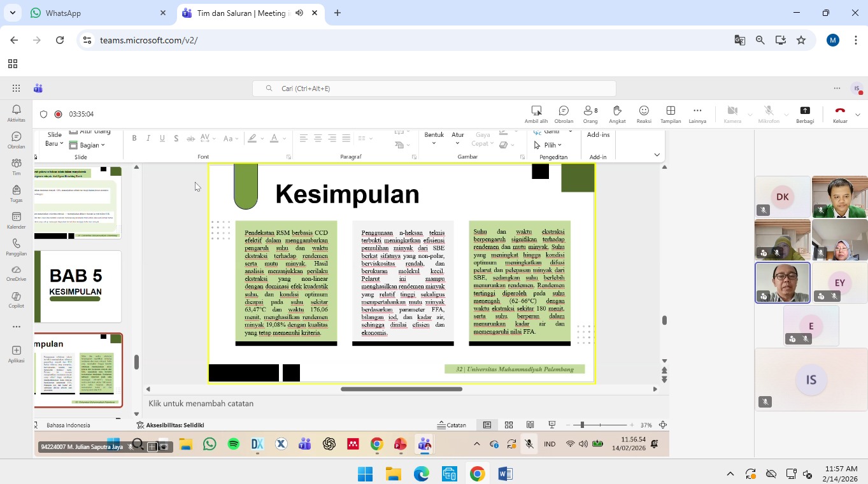Open Copilot in the Teams sidebar
The height and width of the screenshot is (484, 868).
point(16,299)
